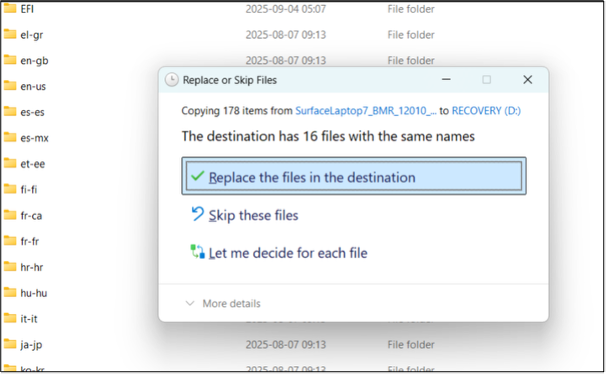Select the fr-ca folder icon
This screenshot has height=374, width=606.
pyautogui.click(x=10, y=215)
